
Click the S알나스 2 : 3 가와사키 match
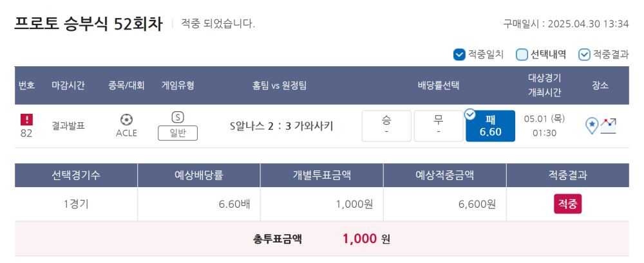pos(281,127)
